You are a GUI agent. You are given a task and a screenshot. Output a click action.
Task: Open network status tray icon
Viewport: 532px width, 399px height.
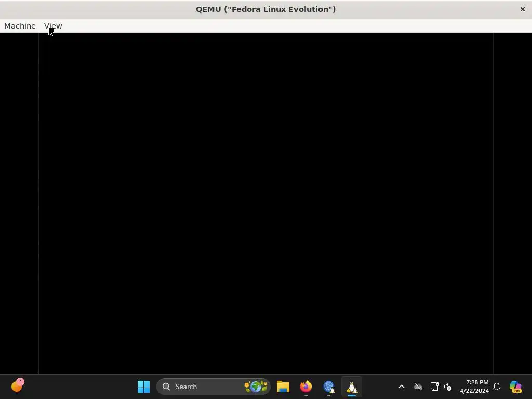(x=435, y=387)
